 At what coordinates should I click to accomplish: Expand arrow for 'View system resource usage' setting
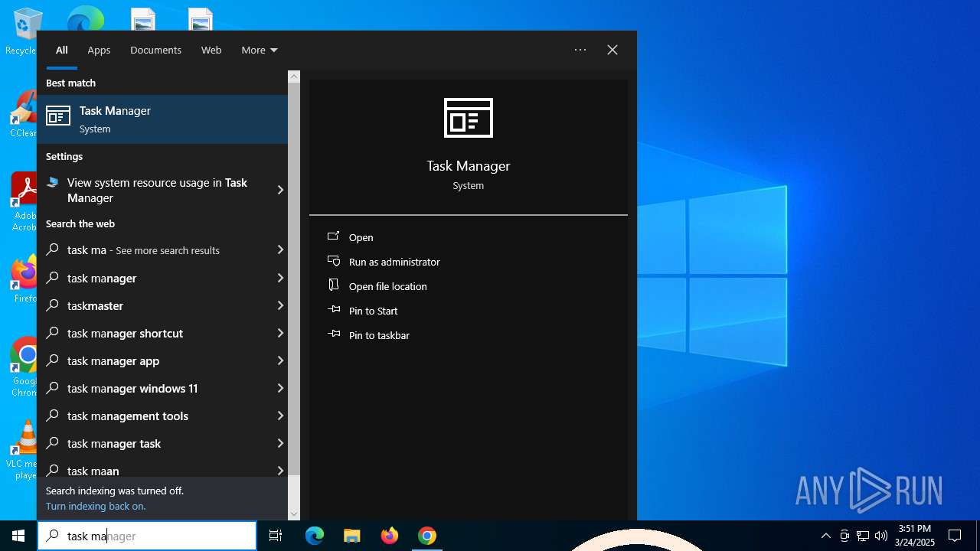click(x=280, y=190)
